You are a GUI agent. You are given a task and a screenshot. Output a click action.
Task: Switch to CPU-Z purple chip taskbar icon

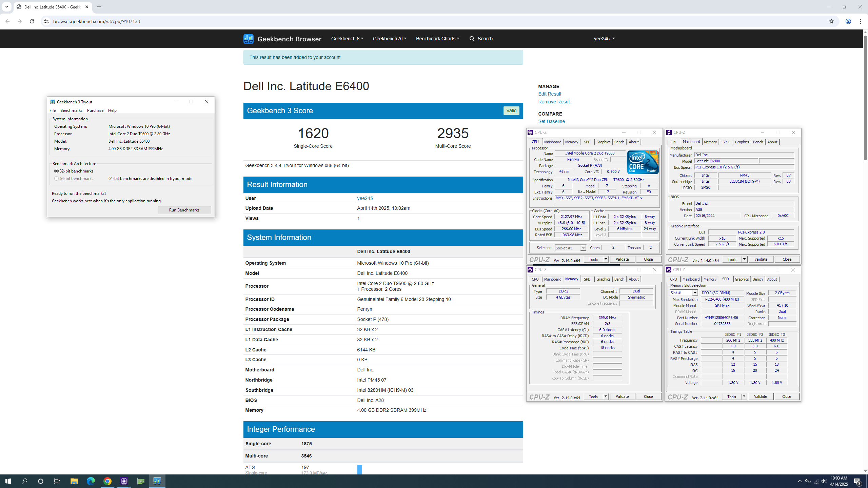click(124, 481)
